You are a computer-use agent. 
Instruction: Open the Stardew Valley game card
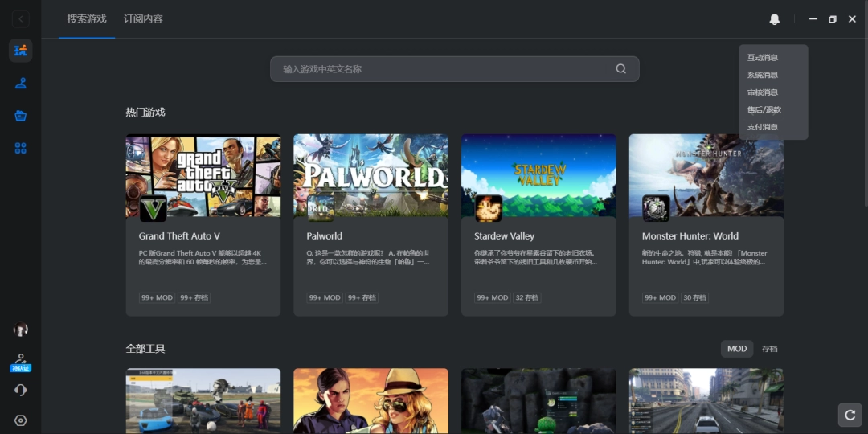click(538, 225)
